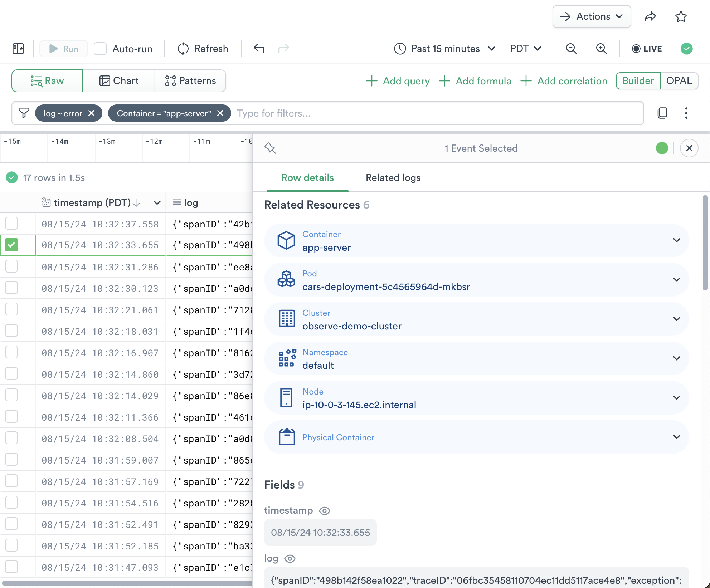Switch to the Raw view tab

click(x=47, y=81)
